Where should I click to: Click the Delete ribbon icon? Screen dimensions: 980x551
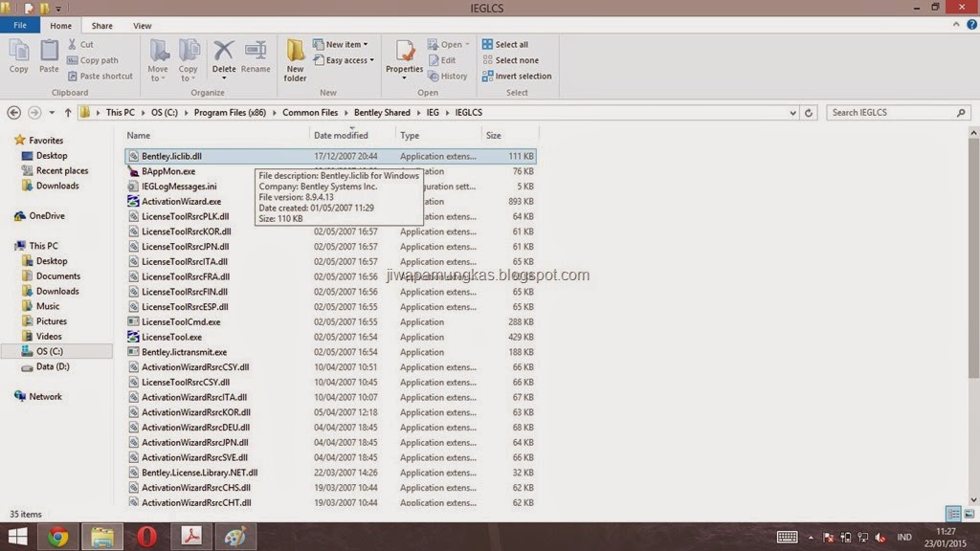223,58
